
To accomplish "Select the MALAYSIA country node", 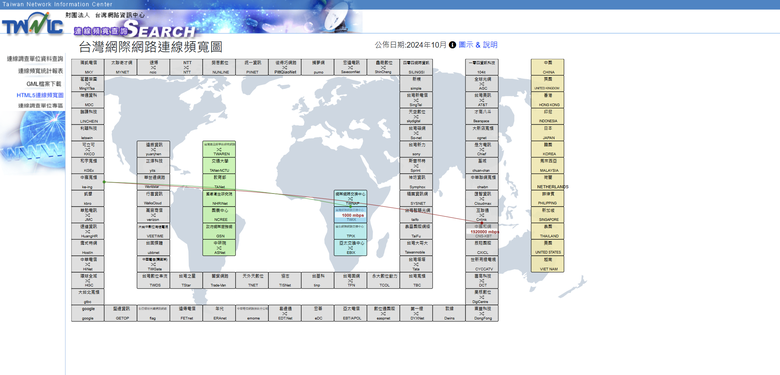I will (547, 166).
